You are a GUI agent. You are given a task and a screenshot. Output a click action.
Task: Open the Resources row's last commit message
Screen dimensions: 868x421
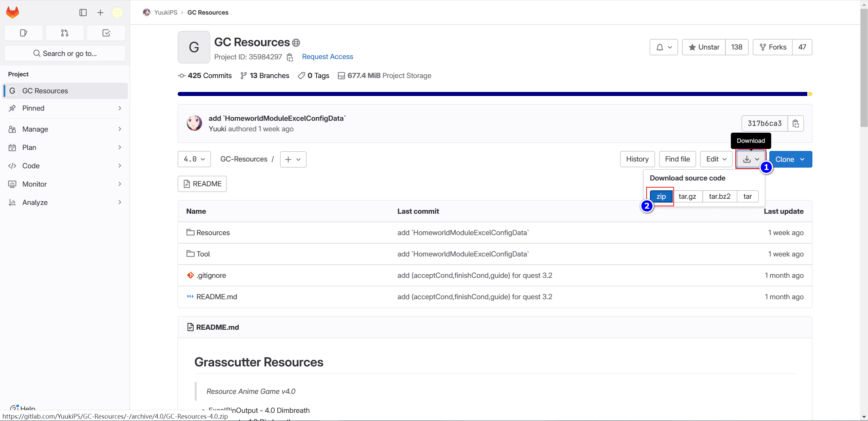(x=463, y=233)
